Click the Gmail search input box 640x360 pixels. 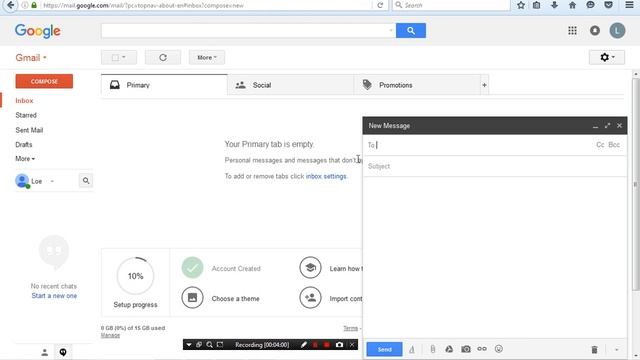(244, 31)
